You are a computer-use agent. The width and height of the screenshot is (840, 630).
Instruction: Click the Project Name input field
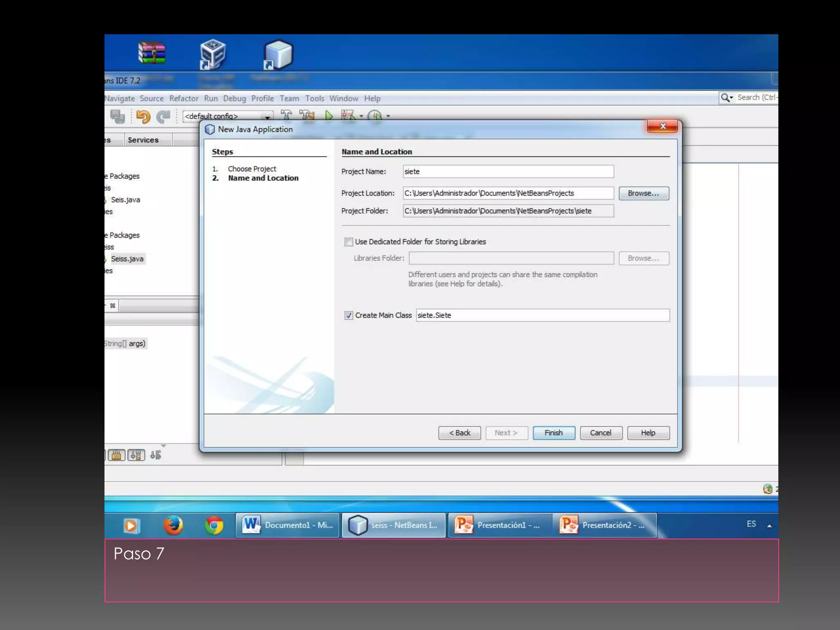pos(508,171)
